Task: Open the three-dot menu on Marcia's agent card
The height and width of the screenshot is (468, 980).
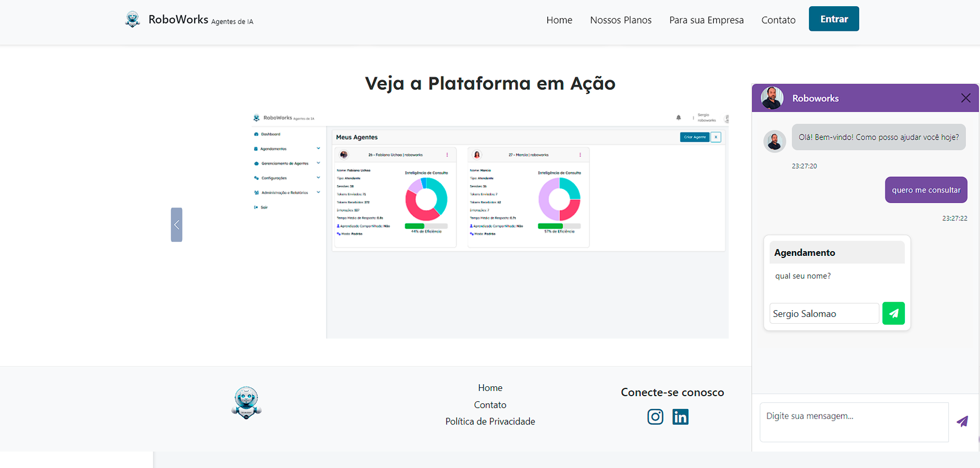Action: pyautogui.click(x=580, y=154)
